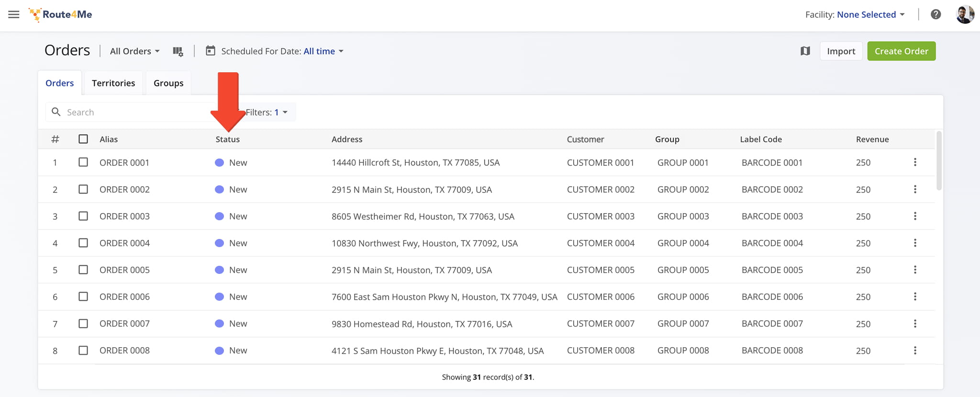Check the box for ORDER 0004
980x397 pixels.
click(x=83, y=243)
